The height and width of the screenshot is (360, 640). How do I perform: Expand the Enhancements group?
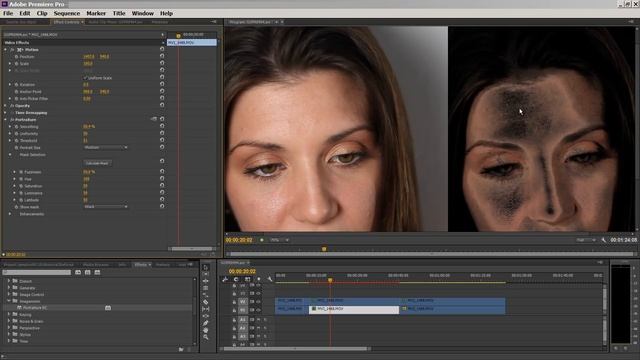tap(10, 213)
